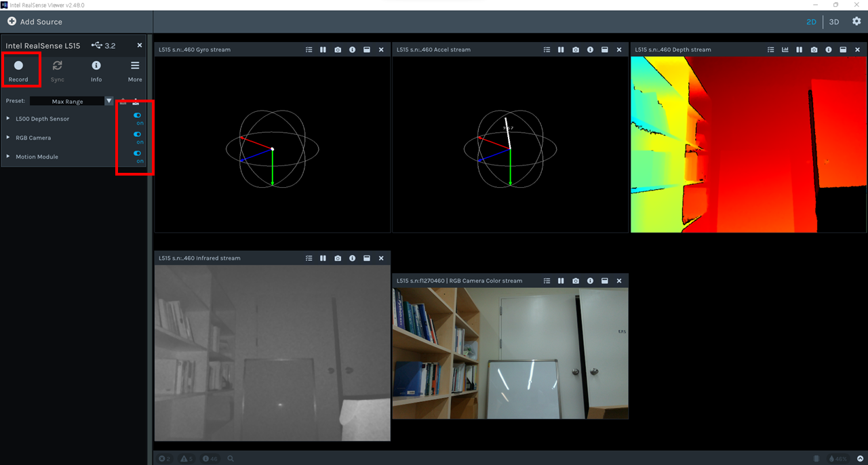This screenshot has width=868, height=465.
Task: Save the current preset to file icon
Action: [136, 101]
